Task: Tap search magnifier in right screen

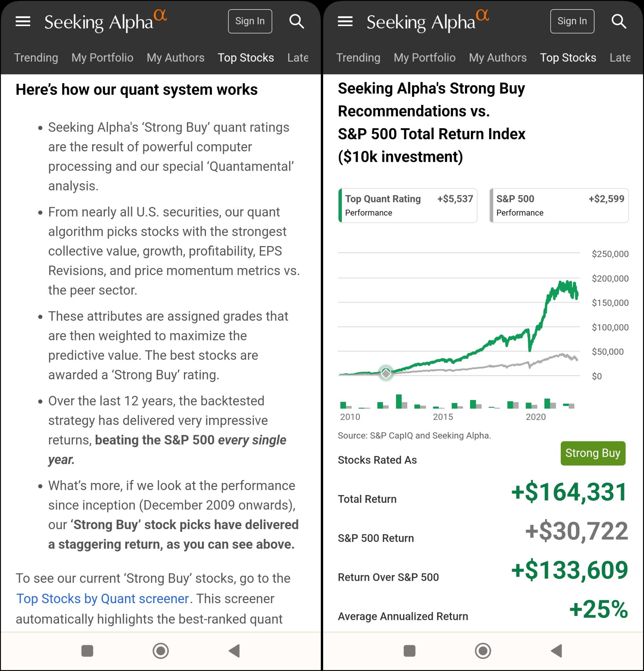Action: point(619,21)
